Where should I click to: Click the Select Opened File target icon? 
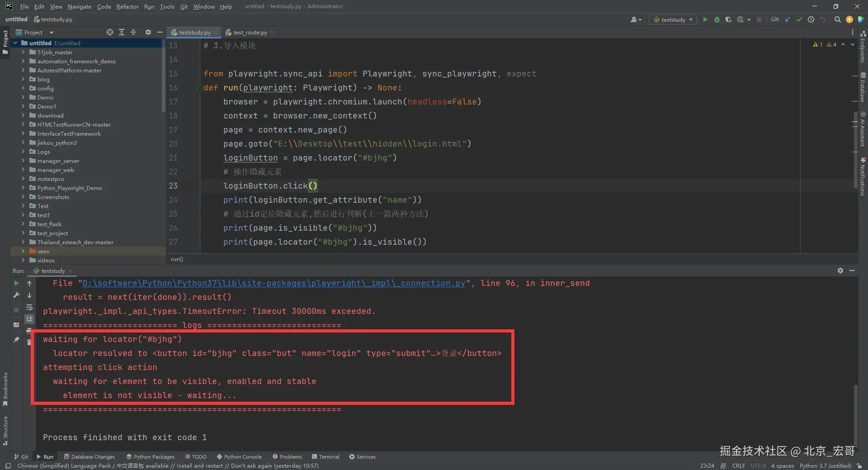[x=110, y=32]
